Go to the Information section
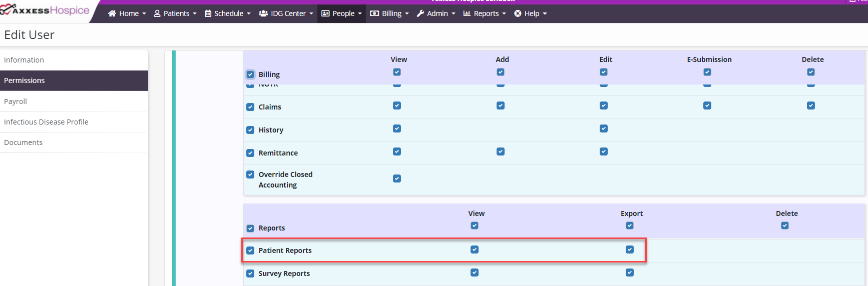The height and width of the screenshot is (286, 868). 24,60
